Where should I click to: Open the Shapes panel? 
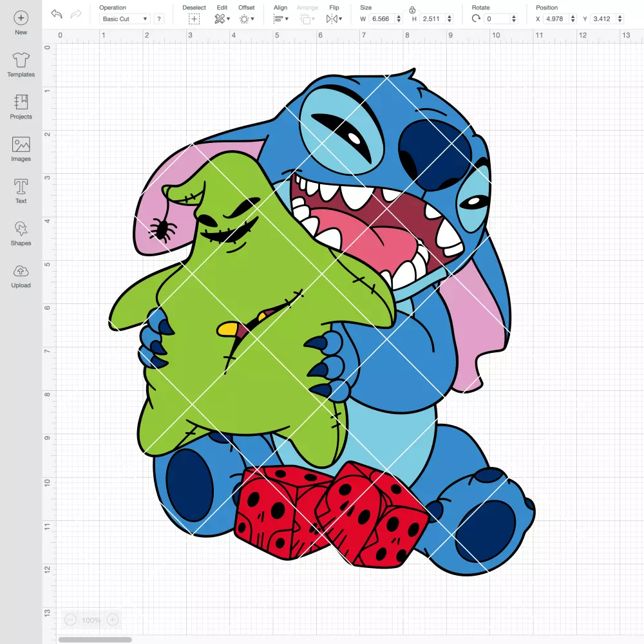click(x=21, y=229)
